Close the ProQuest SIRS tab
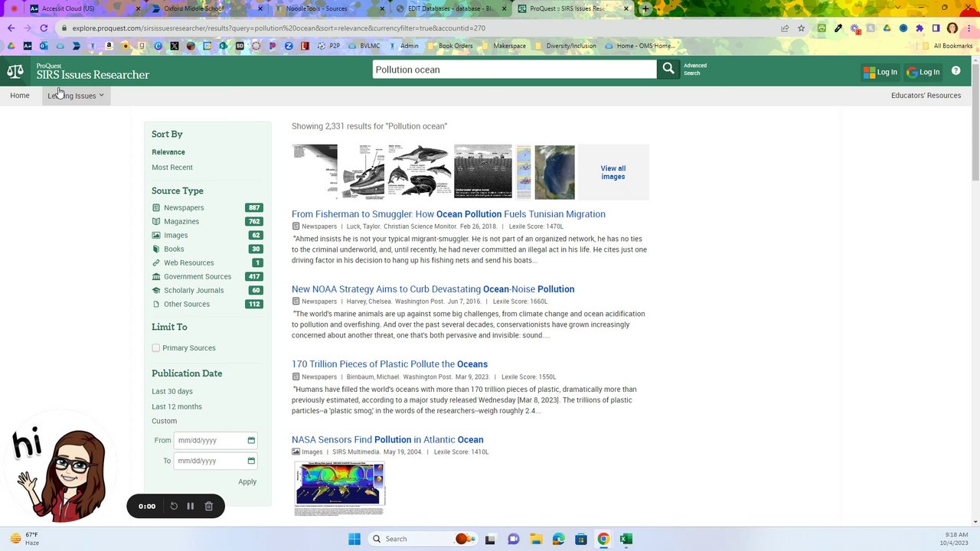 pyautogui.click(x=626, y=8)
